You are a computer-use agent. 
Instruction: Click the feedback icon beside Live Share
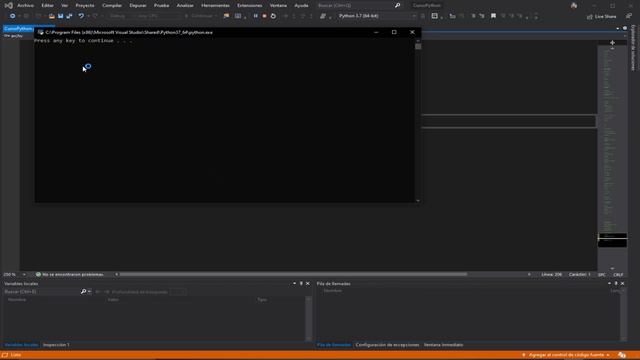pos(629,16)
